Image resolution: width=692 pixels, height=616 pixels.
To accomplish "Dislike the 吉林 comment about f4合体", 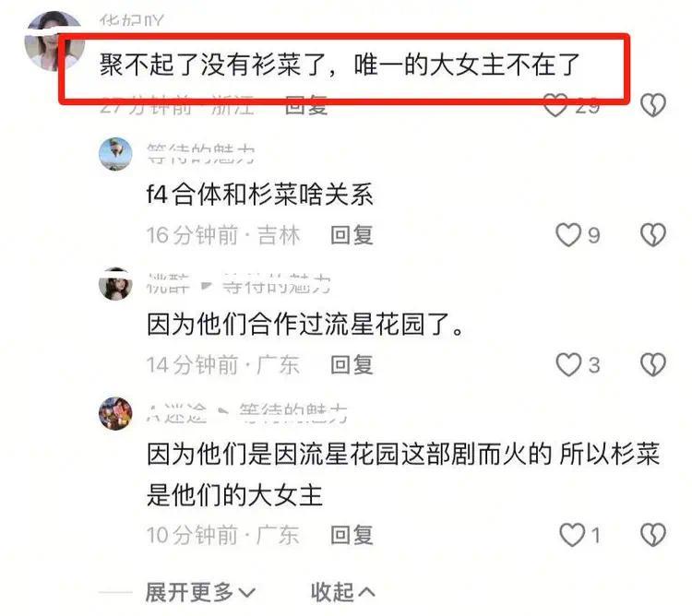I will coord(652,234).
